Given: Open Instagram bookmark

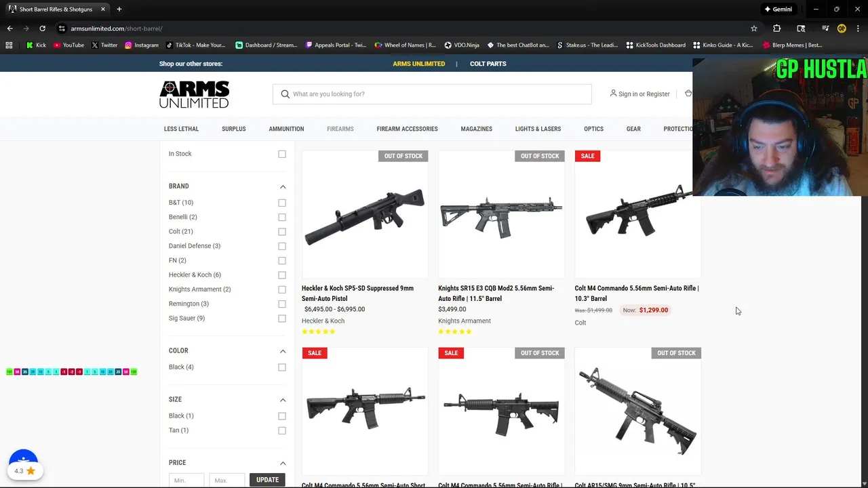Looking at the screenshot, I should tap(141, 45).
